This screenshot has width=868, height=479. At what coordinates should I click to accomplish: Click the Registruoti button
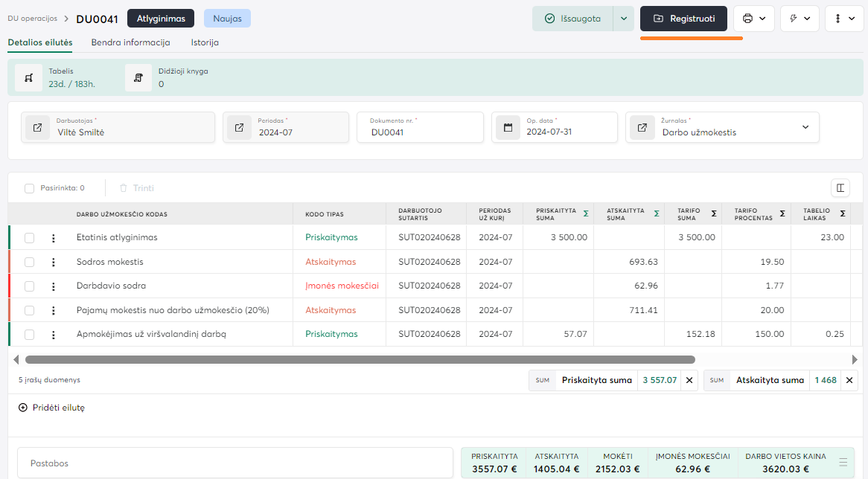(683, 19)
